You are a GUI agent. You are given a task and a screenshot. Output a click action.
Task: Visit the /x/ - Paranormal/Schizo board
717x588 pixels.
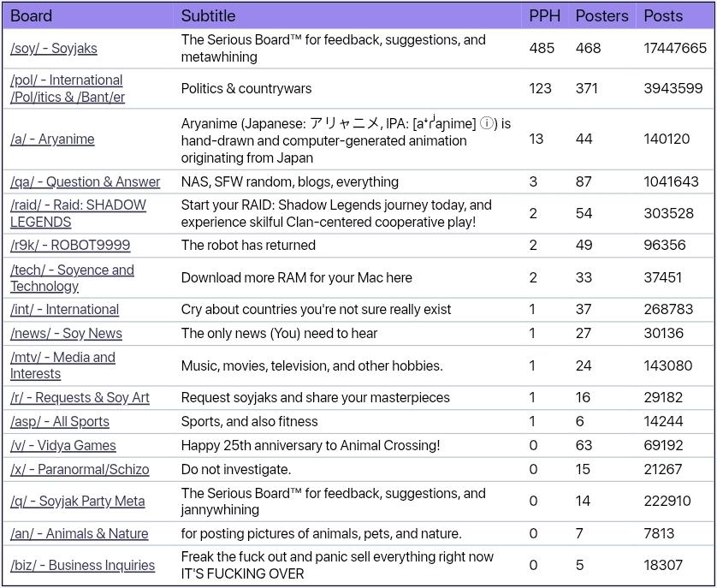click(x=80, y=470)
